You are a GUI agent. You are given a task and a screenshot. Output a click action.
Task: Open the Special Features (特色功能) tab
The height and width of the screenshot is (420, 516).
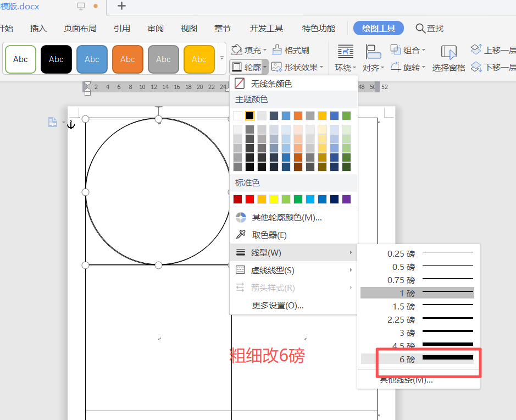pos(319,28)
